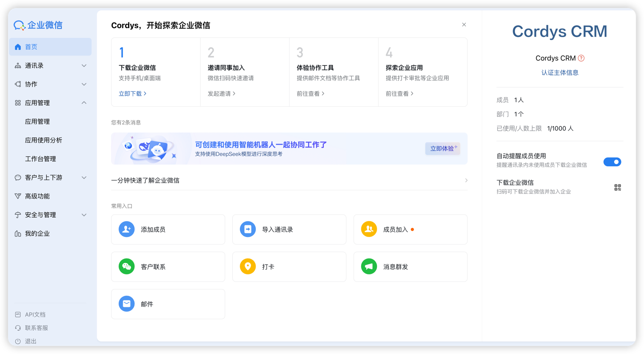
Task: Open 成员加入 with the red dot badge
Action: pos(369,229)
